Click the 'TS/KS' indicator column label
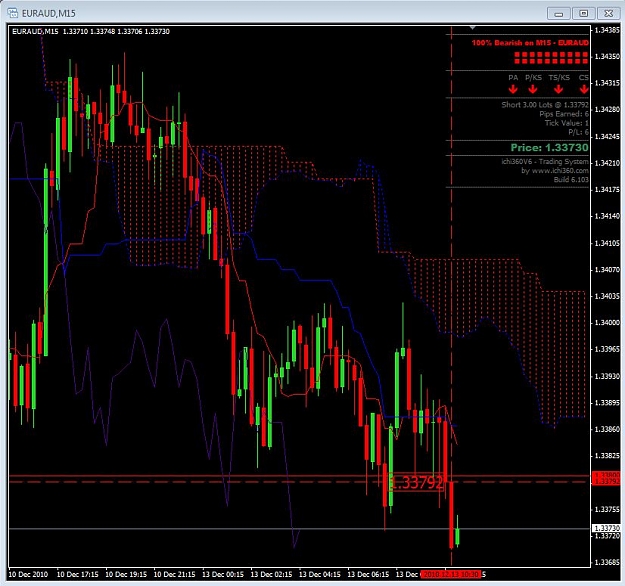This screenshot has height=586, width=625. pyautogui.click(x=559, y=78)
